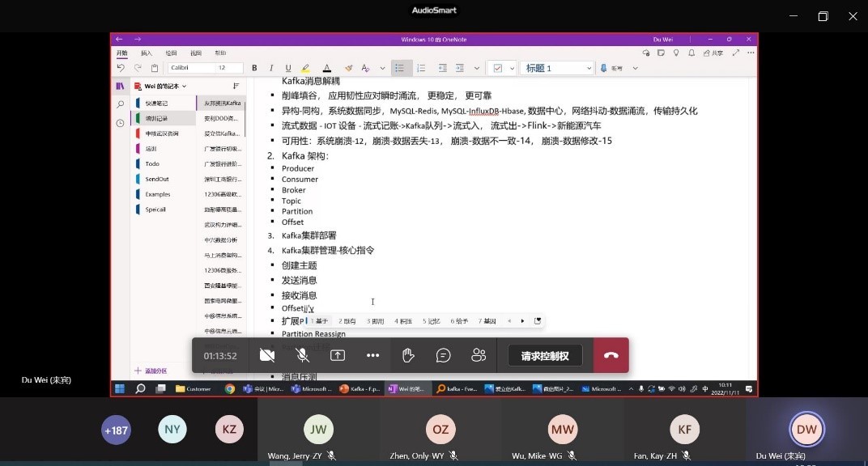Switch to the 插入 ribbon tab

(x=147, y=53)
